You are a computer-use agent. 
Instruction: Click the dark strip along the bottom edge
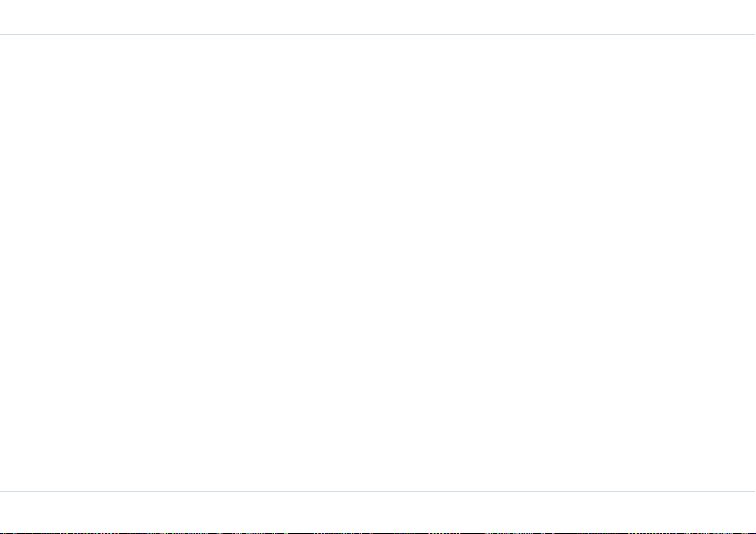click(x=378, y=533)
